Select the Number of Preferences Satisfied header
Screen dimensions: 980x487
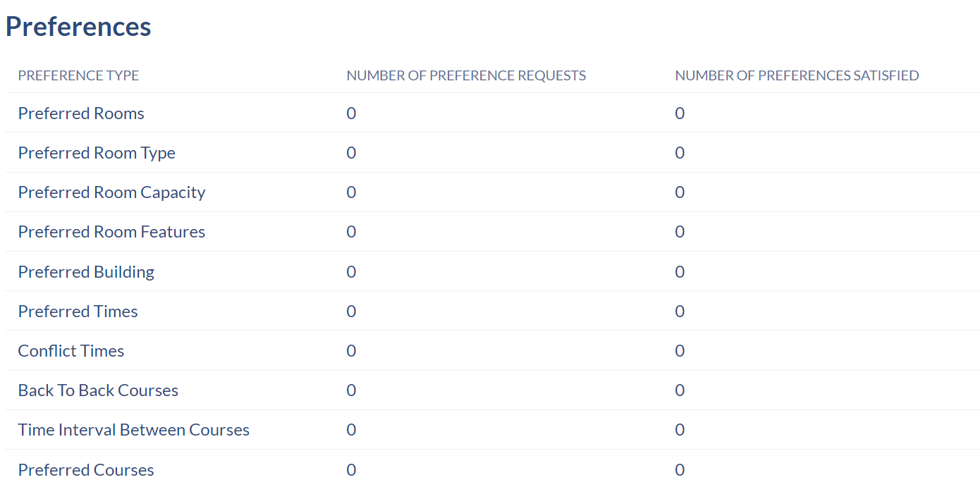(797, 75)
